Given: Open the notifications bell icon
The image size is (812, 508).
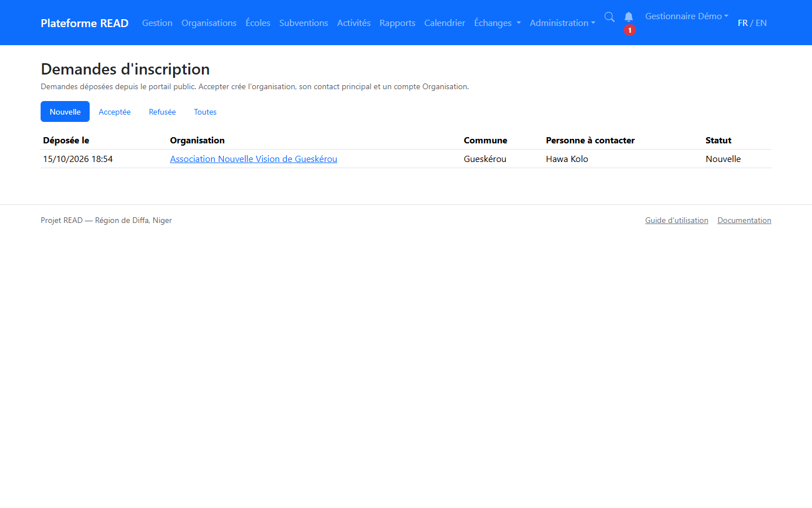Looking at the screenshot, I should (x=629, y=17).
